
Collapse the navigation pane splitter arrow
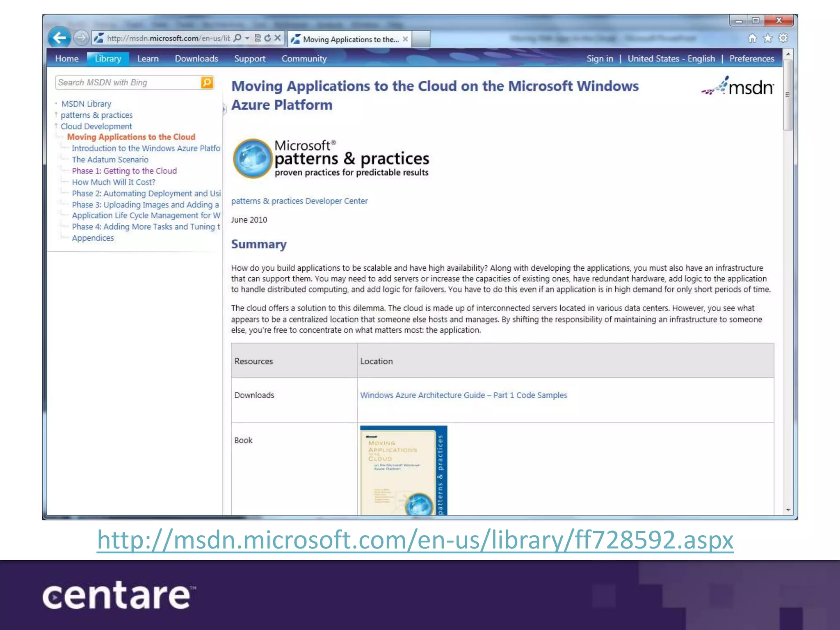coord(224,109)
